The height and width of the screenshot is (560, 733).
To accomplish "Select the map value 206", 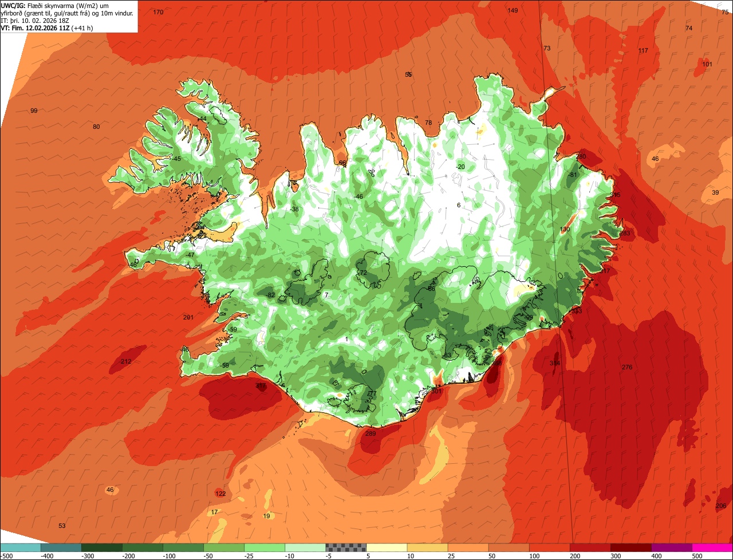I will (721, 506).
